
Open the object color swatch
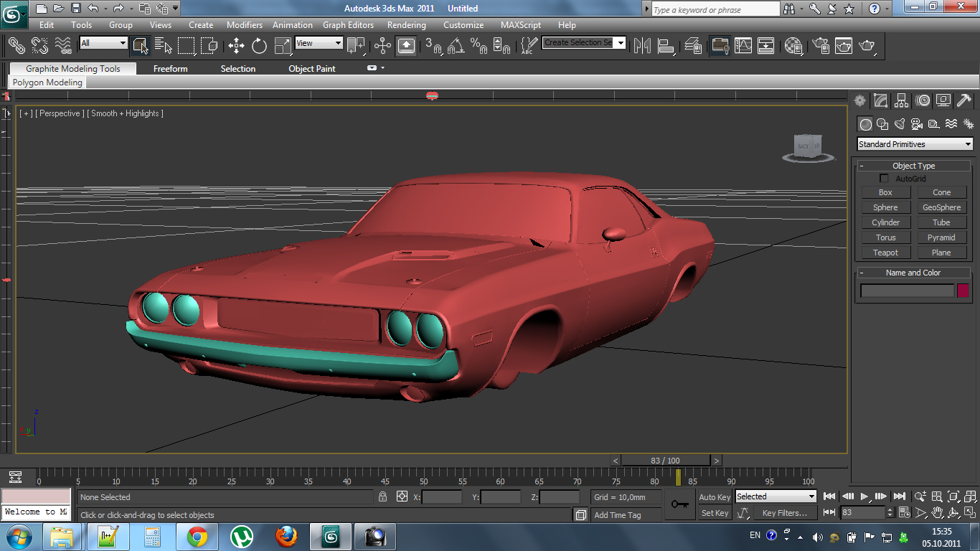[963, 291]
